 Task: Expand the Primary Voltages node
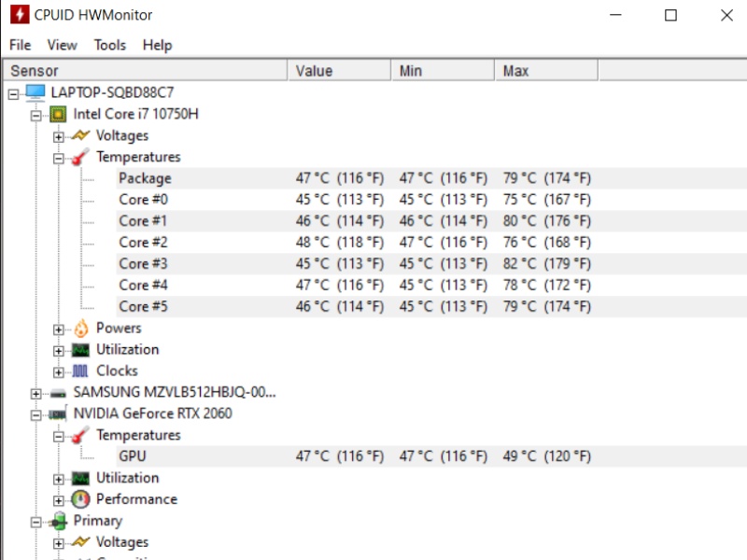[58, 543]
